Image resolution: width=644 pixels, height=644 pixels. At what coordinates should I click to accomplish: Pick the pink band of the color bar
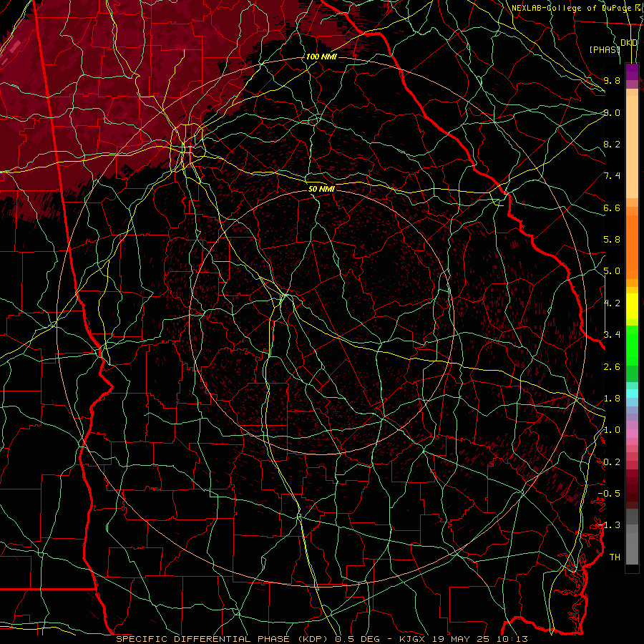coord(632,434)
